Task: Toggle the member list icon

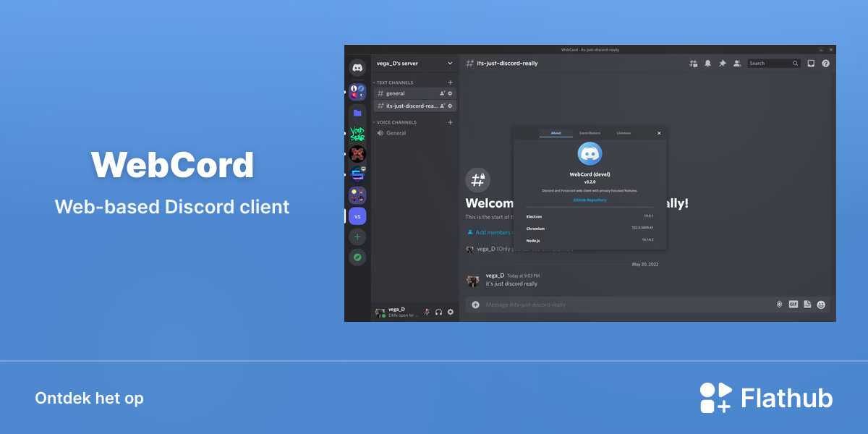Action: [736, 64]
